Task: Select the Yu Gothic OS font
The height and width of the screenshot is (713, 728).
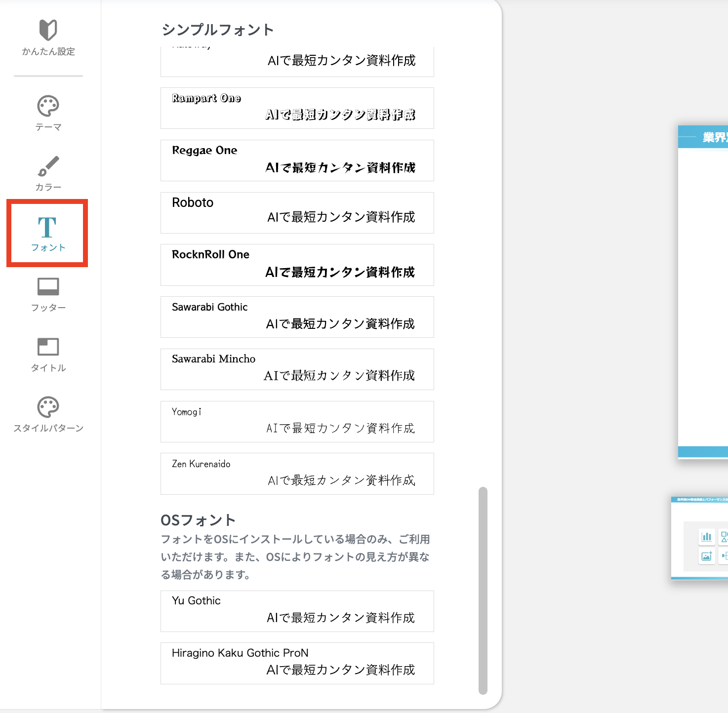Action: [297, 611]
